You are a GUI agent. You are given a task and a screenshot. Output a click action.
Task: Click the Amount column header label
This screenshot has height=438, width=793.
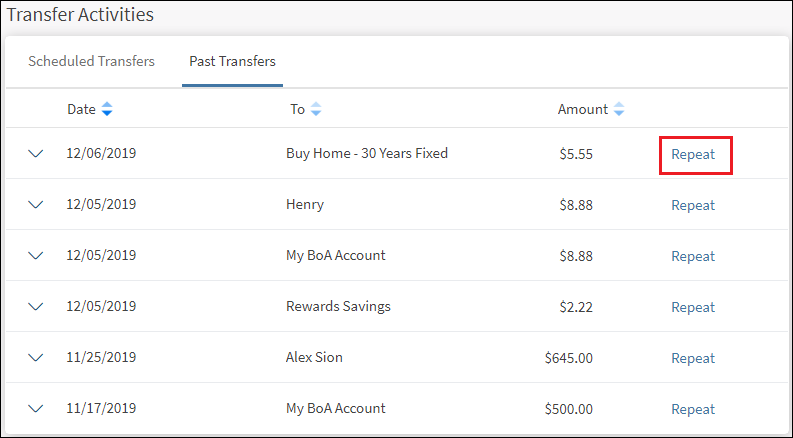coord(582,110)
